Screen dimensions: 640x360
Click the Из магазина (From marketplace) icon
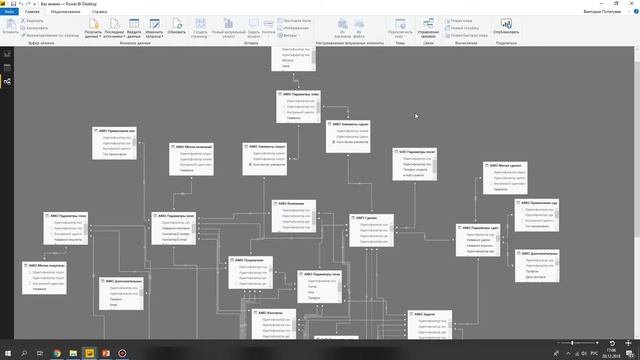342,24
